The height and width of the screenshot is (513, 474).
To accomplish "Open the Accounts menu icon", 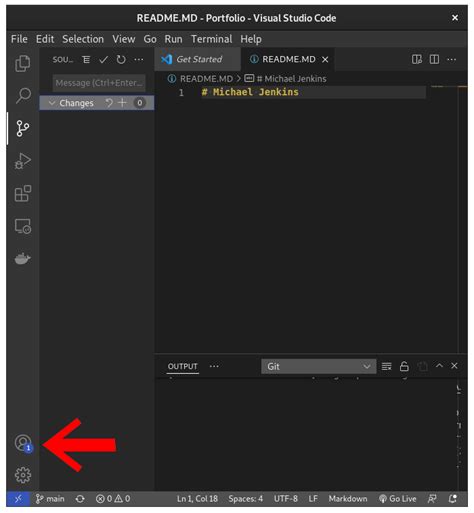I will (23, 443).
